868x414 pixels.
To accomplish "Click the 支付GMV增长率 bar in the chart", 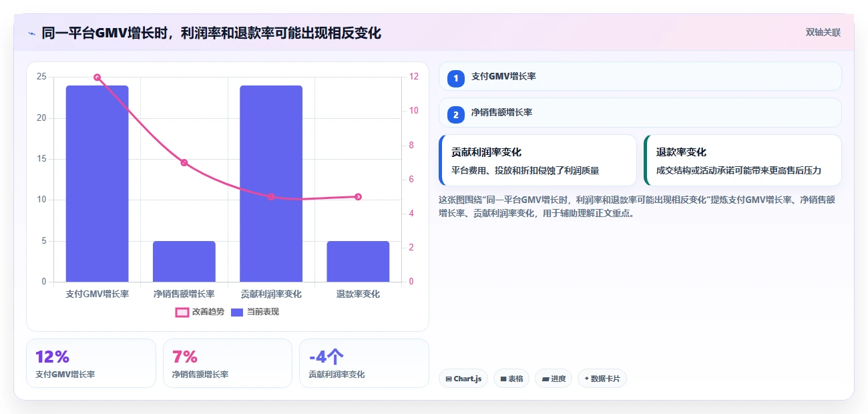I will [x=97, y=184].
